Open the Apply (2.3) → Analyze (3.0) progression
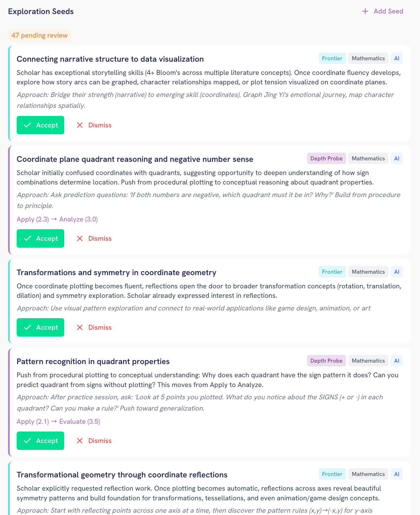Image resolution: width=420 pixels, height=515 pixels. 57,219
